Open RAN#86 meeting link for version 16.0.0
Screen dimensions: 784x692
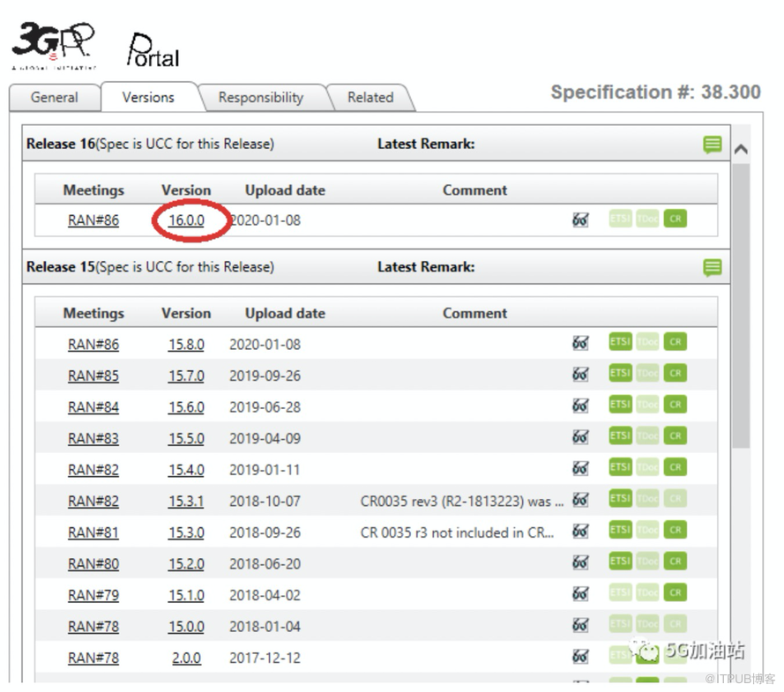click(93, 220)
